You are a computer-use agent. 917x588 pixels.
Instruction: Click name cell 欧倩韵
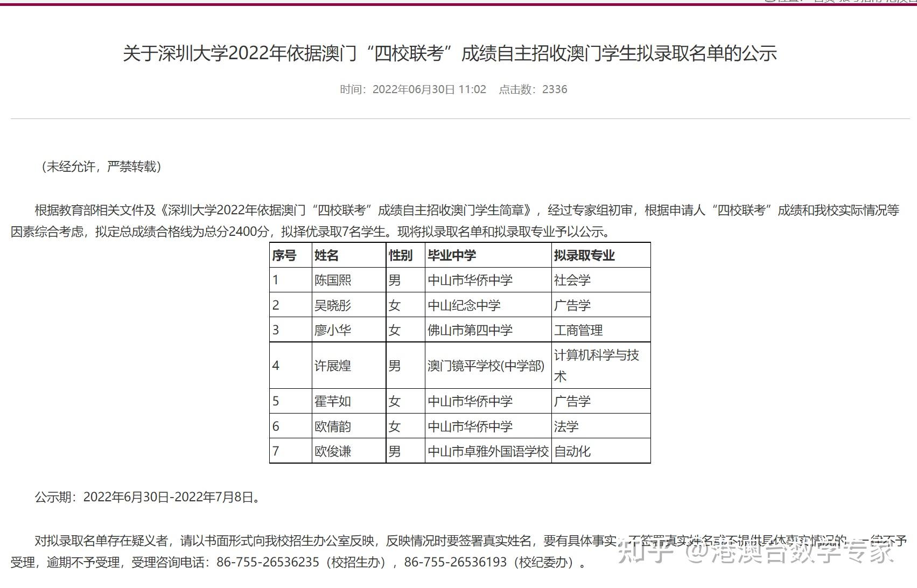point(349,426)
